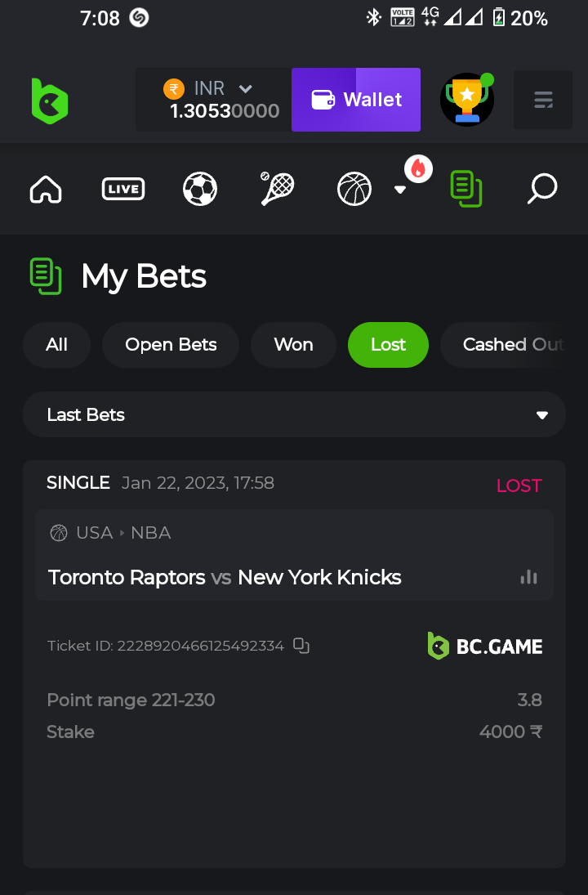588x895 pixels.
Task: Open the home icon in sports navigation
Action: (46, 190)
